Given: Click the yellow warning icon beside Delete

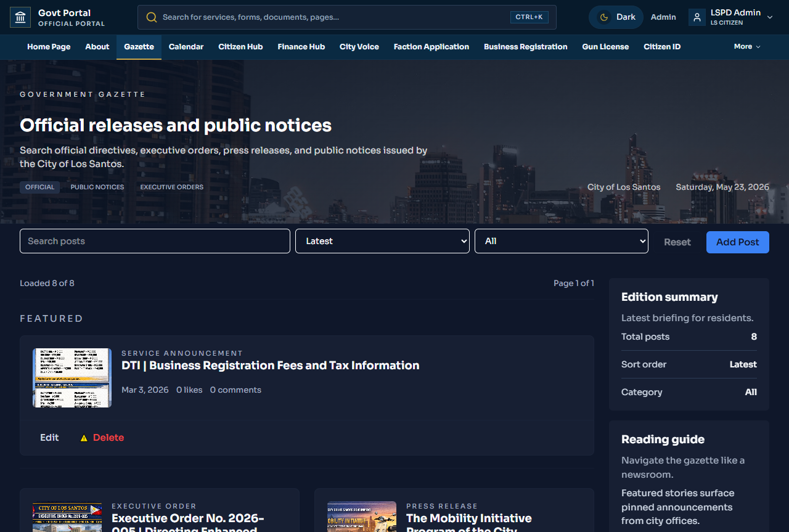Looking at the screenshot, I should point(84,438).
